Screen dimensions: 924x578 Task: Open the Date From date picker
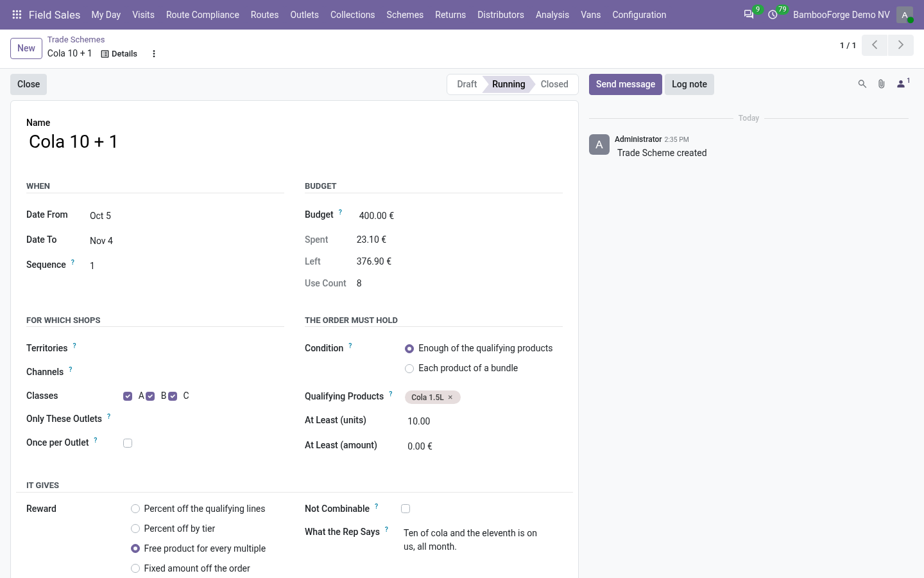click(185, 216)
